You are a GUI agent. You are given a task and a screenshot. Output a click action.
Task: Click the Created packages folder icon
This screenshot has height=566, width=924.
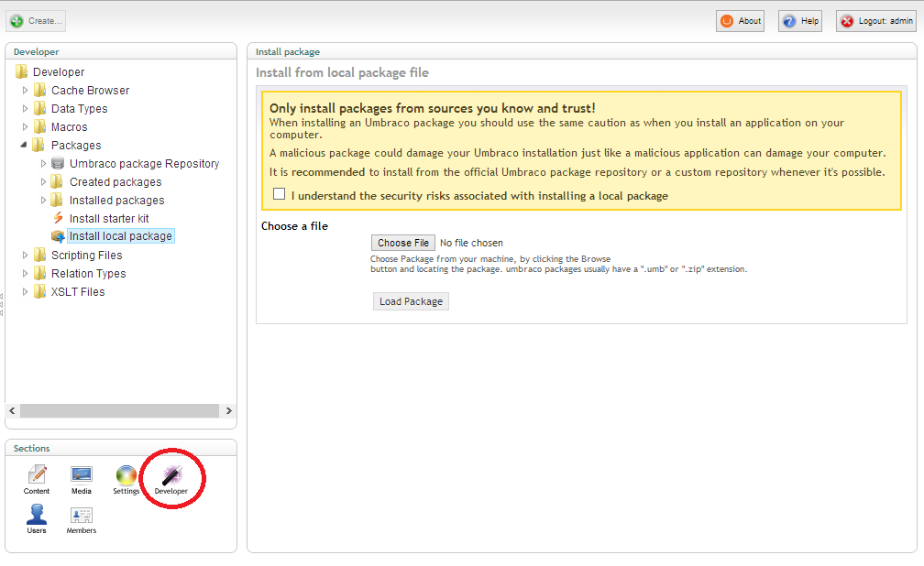[57, 181]
